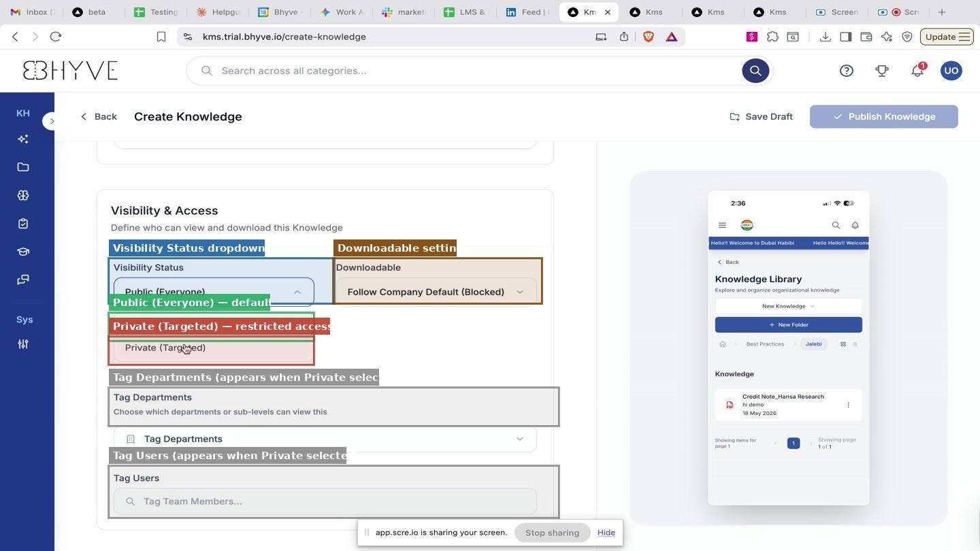Click the Brave Shields lion icon
Screen dimensions: 980x551
click(x=649, y=37)
